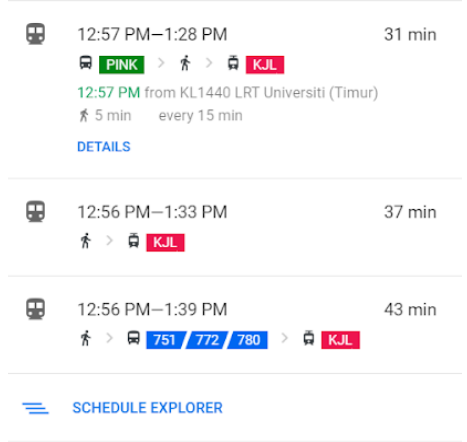Select the 12:56 PM–1:33 PM route

point(235,227)
